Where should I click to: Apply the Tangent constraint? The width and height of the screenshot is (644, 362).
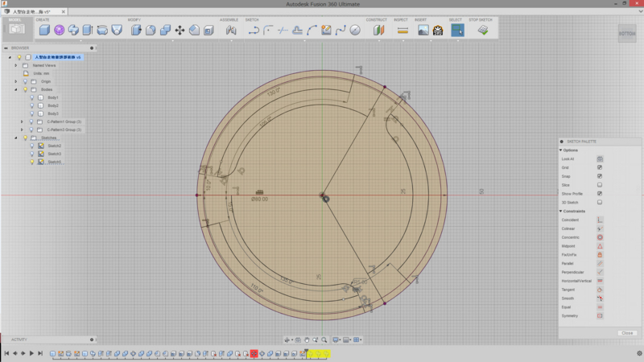pyautogui.click(x=600, y=290)
